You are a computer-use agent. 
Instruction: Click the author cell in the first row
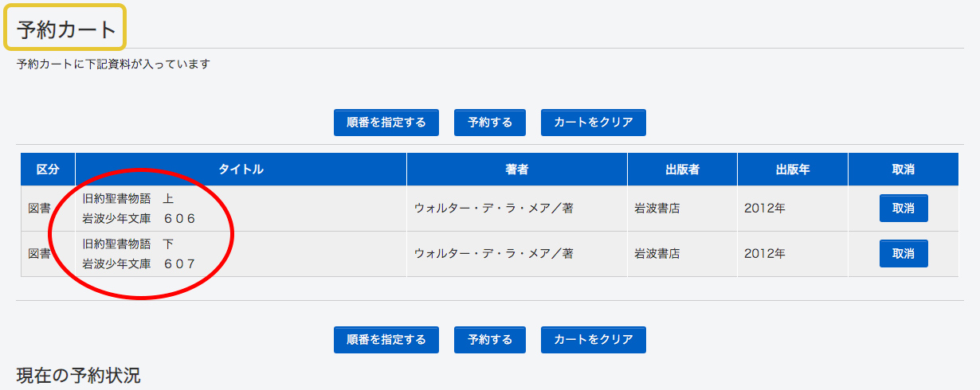(x=493, y=209)
